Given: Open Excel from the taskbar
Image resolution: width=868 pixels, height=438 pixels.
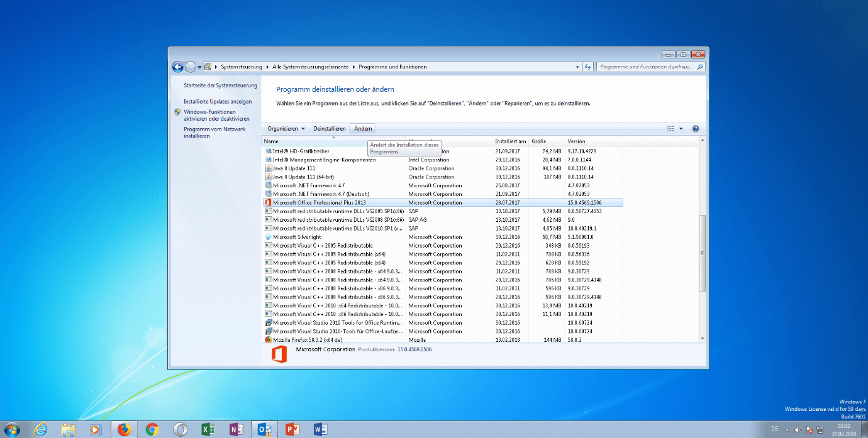Looking at the screenshot, I should click(x=208, y=430).
